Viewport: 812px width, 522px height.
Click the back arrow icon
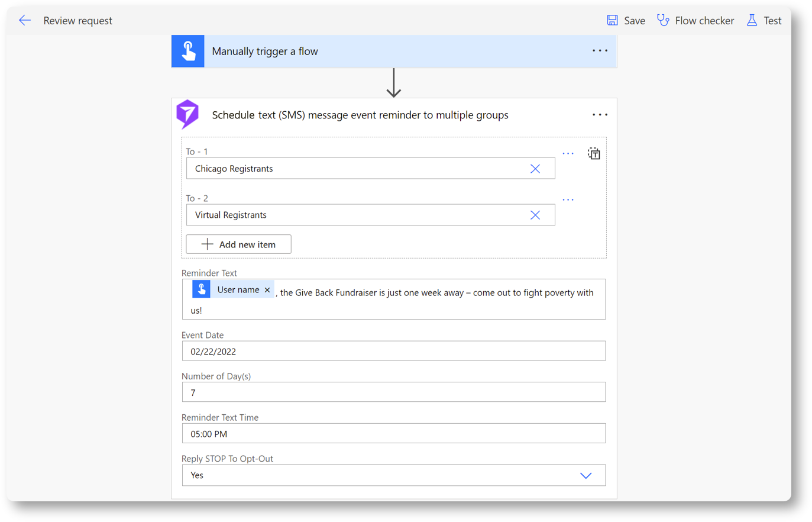[x=25, y=21]
